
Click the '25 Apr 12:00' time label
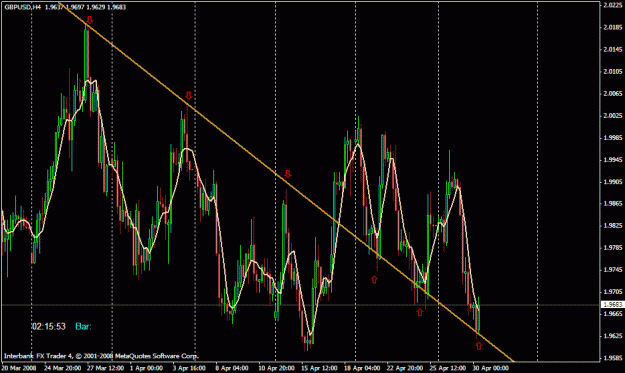448,368
